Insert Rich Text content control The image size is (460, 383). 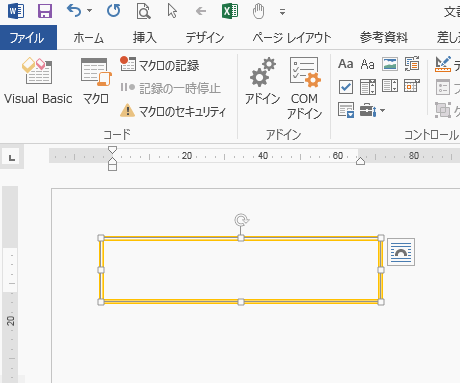click(346, 64)
